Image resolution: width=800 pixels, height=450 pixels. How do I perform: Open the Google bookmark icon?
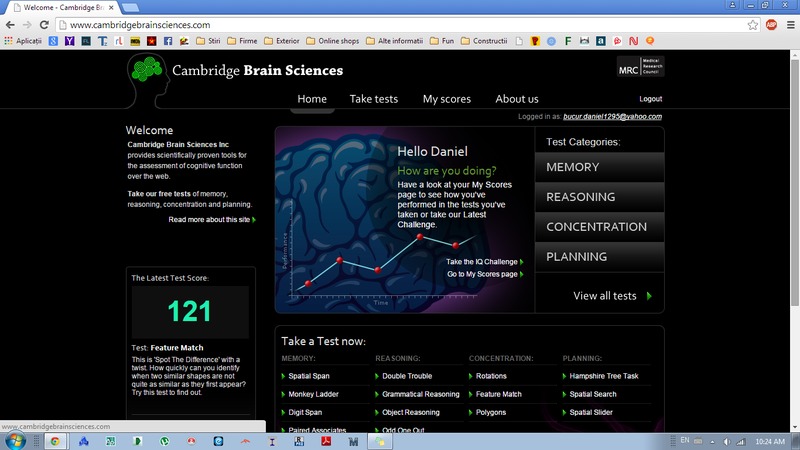53,41
